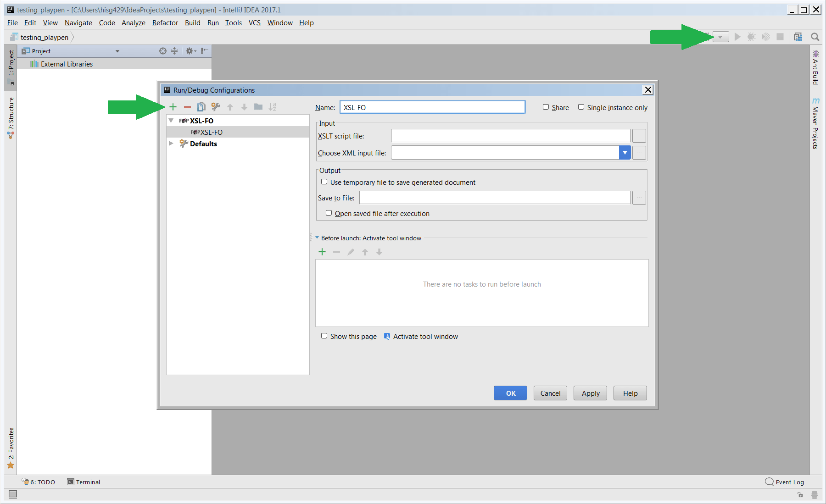This screenshot has width=826, height=504.
Task: Open Search Everywhere magnifier
Action: pos(815,37)
